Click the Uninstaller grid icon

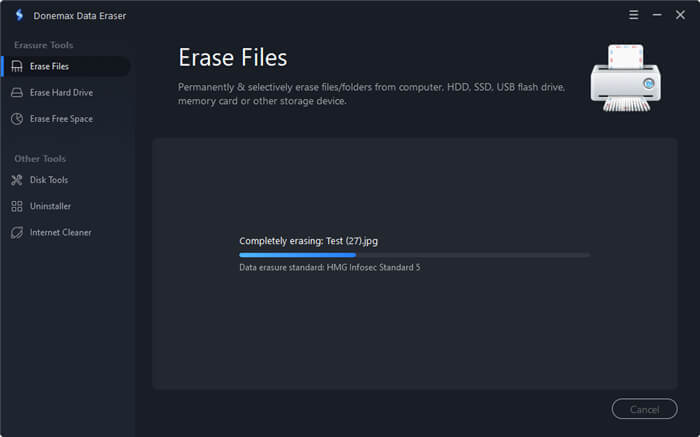(17, 206)
